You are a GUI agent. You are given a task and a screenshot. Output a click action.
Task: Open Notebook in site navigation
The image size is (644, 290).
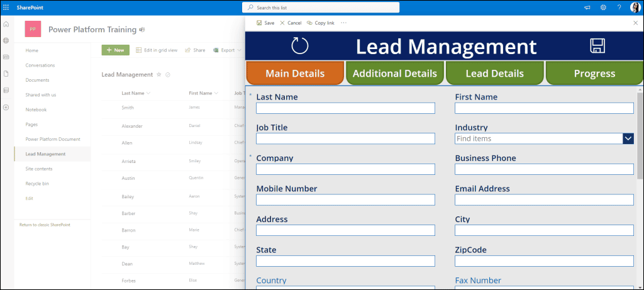point(36,109)
